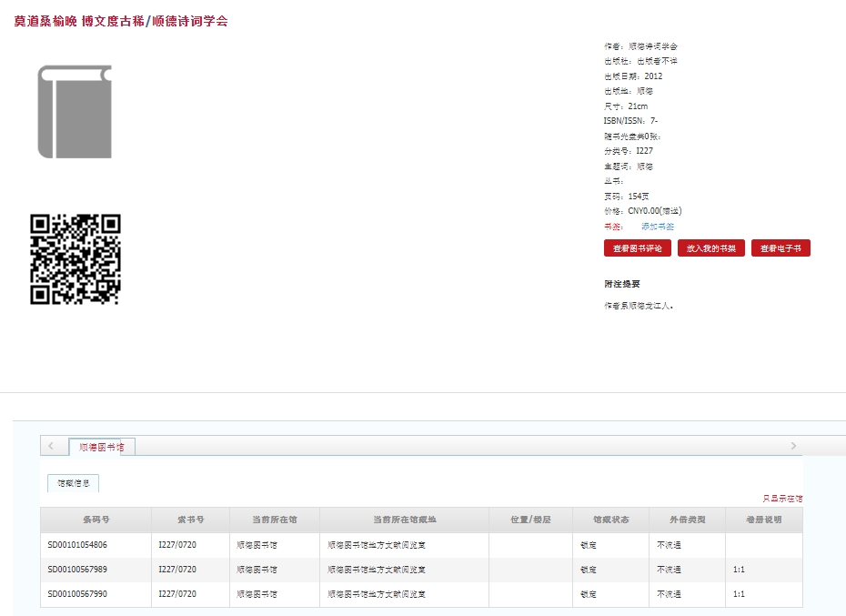Click the note 作者系顺德龙江人
The image size is (846, 616).
pyautogui.click(x=639, y=306)
